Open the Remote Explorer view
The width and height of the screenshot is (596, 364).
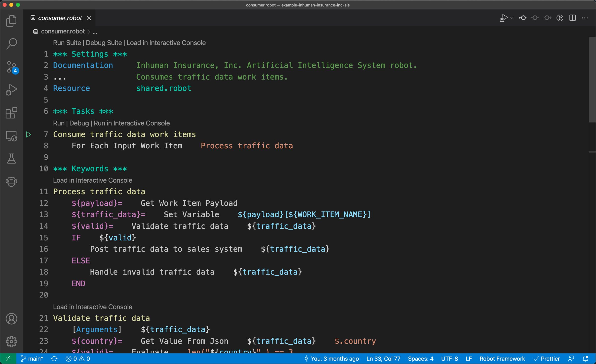tap(11, 136)
